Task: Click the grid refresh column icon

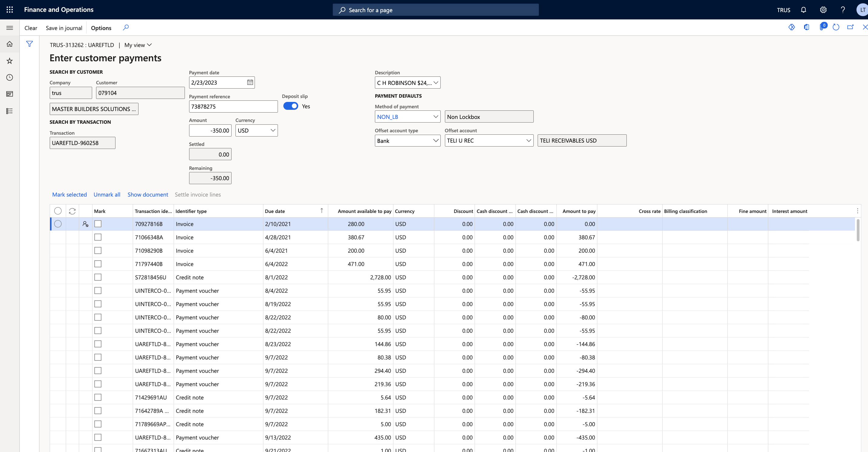Action: click(x=72, y=211)
